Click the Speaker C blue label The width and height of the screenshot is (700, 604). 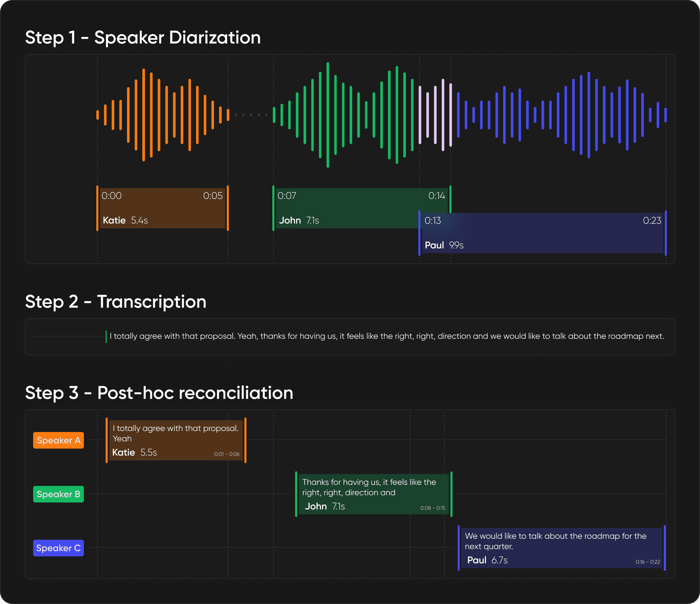click(x=58, y=548)
